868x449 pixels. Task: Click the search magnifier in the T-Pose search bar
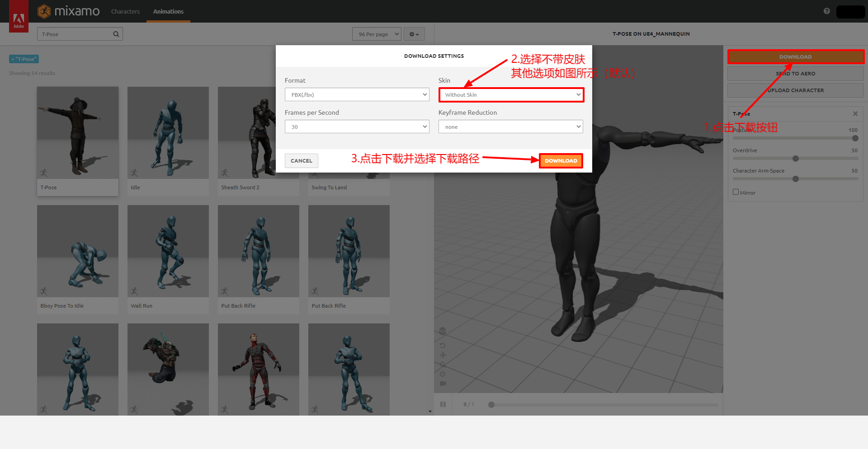[x=116, y=34]
